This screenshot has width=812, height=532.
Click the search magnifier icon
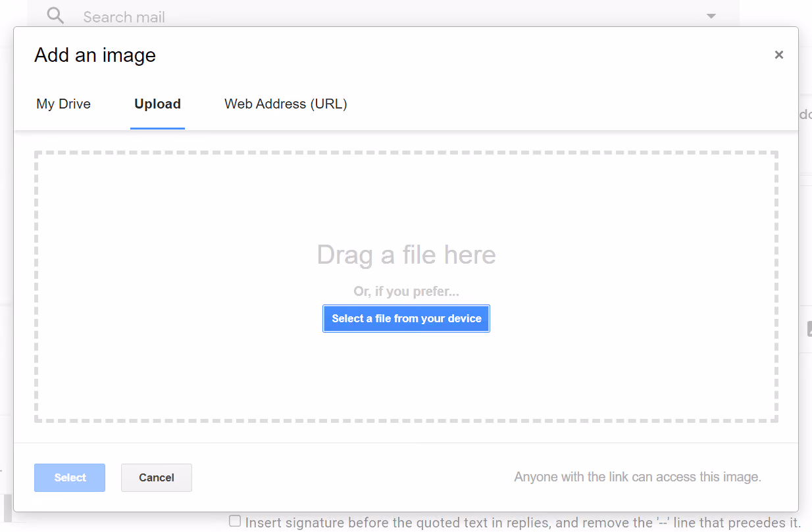(56, 16)
